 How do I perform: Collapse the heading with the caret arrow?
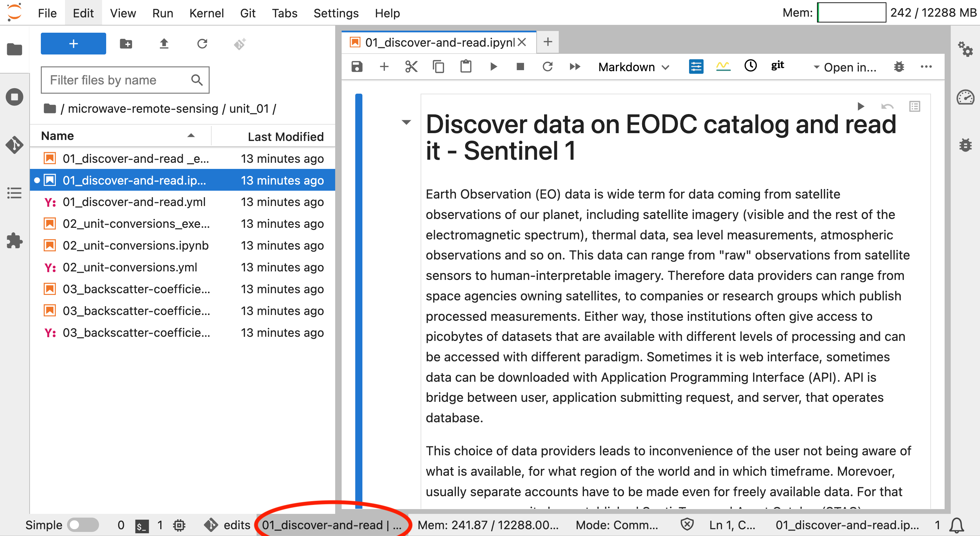coord(406,122)
